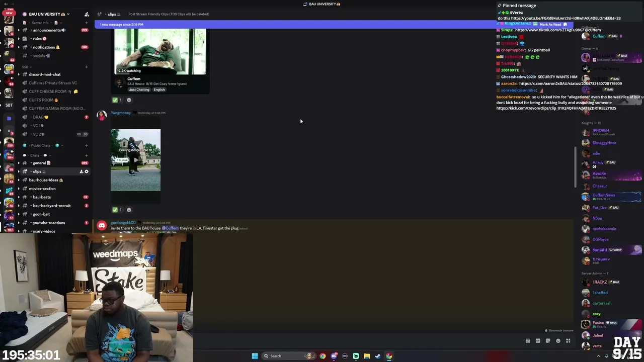
Task: Add channel to the SSB category
Action: tap(87, 67)
